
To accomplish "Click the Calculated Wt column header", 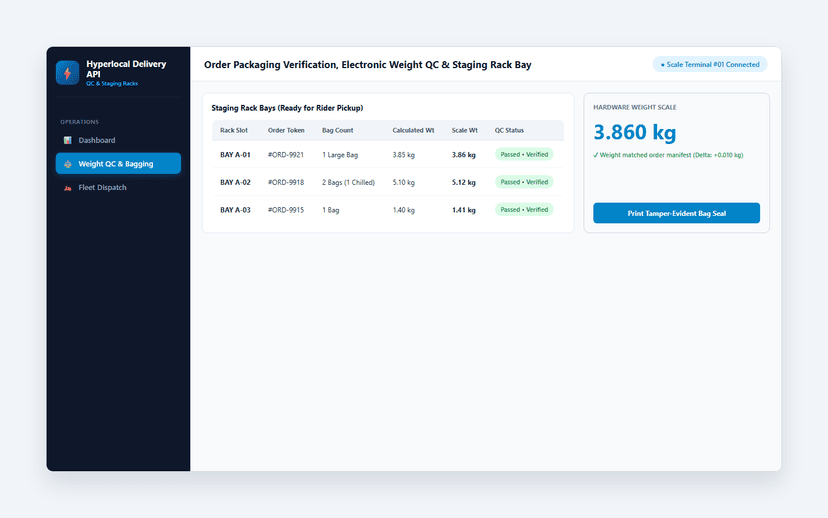I will click(x=413, y=130).
